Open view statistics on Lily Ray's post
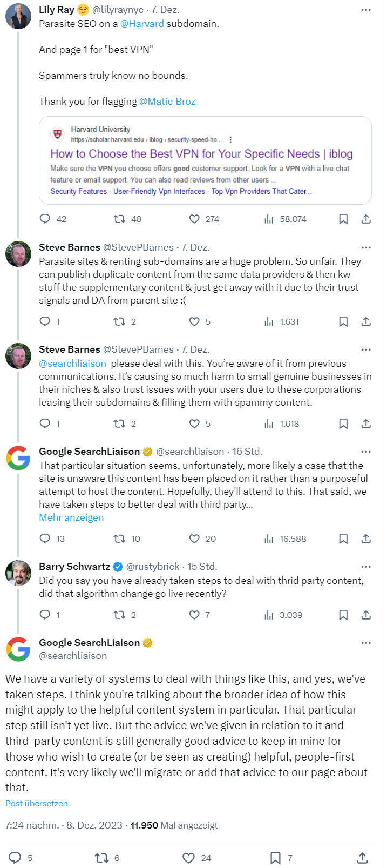The height and width of the screenshot is (868, 387). [269, 219]
